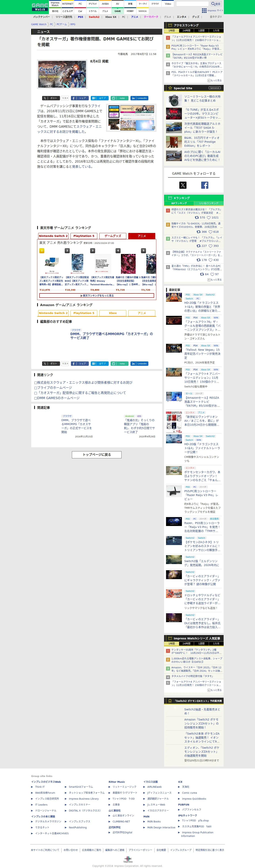Click the RPG breadcrumb link

tap(73, 24)
